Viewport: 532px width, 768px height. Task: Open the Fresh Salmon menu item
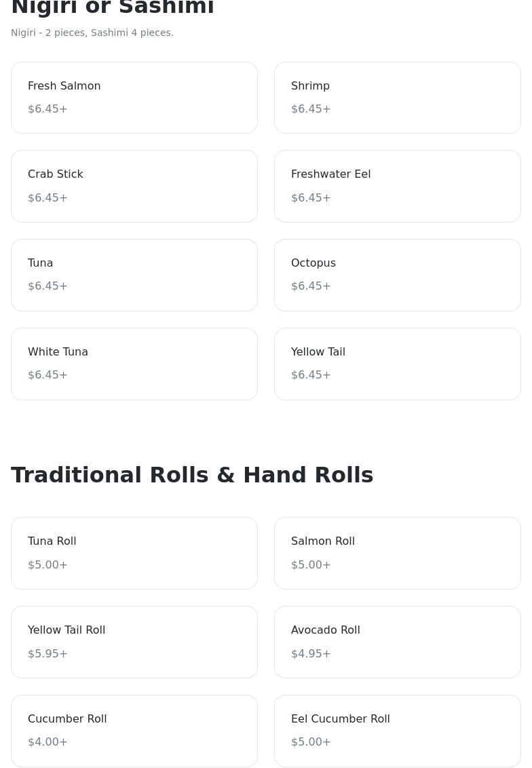tap(134, 98)
